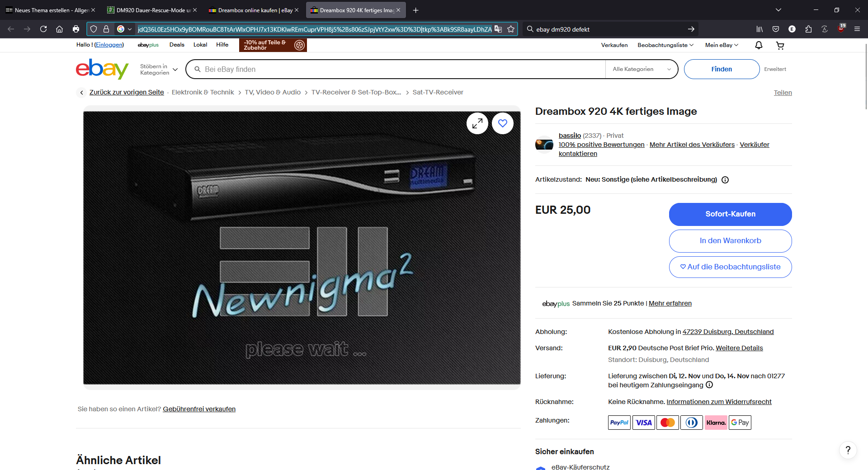Click Gebührenfrei verkaufen link
Viewport: 868px width, 470px height.
click(199, 409)
